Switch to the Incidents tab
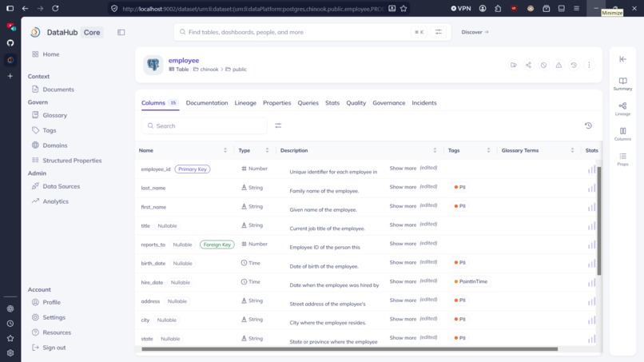The image size is (644, 362). (x=423, y=103)
